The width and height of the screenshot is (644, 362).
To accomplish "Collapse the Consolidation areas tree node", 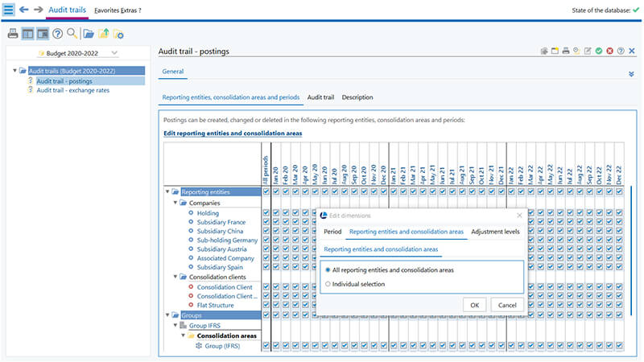I will (x=184, y=335).
